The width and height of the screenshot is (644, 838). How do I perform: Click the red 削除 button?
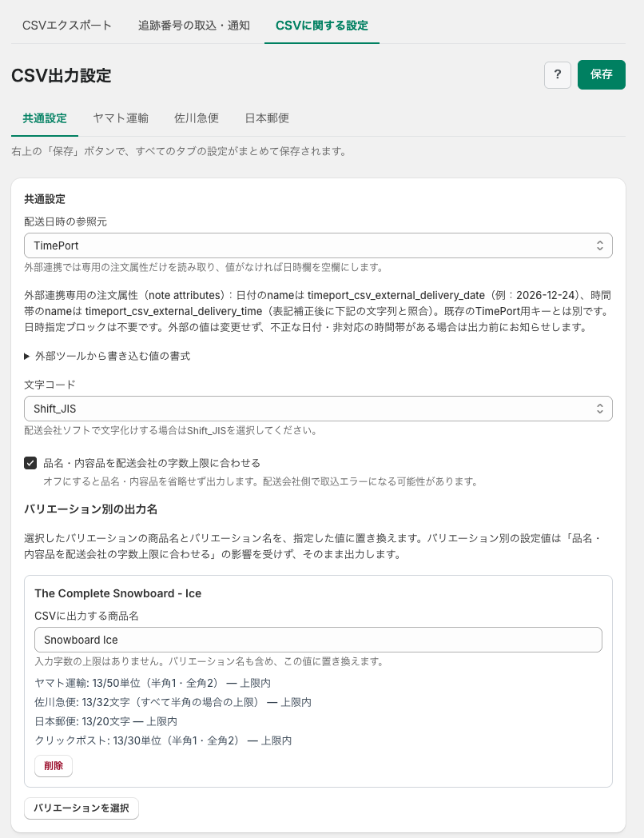pyautogui.click(x=54, y=766)
